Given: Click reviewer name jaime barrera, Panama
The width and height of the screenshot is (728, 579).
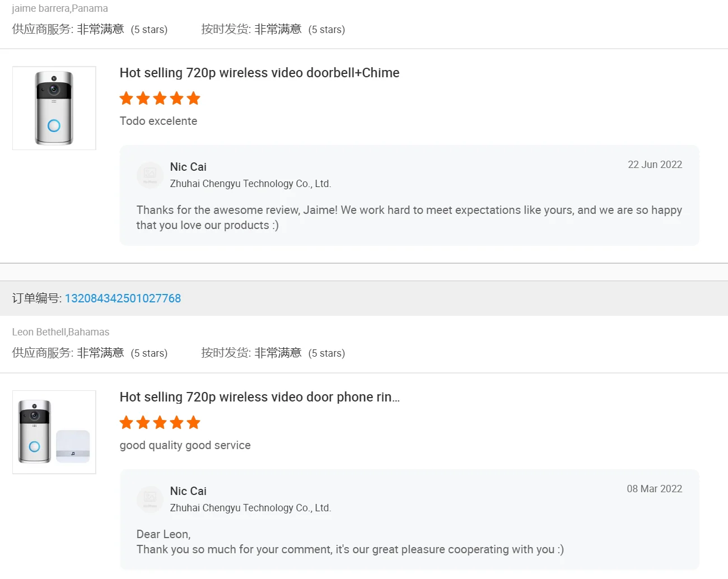Looking at the screenshot, I should coord(60,8).
